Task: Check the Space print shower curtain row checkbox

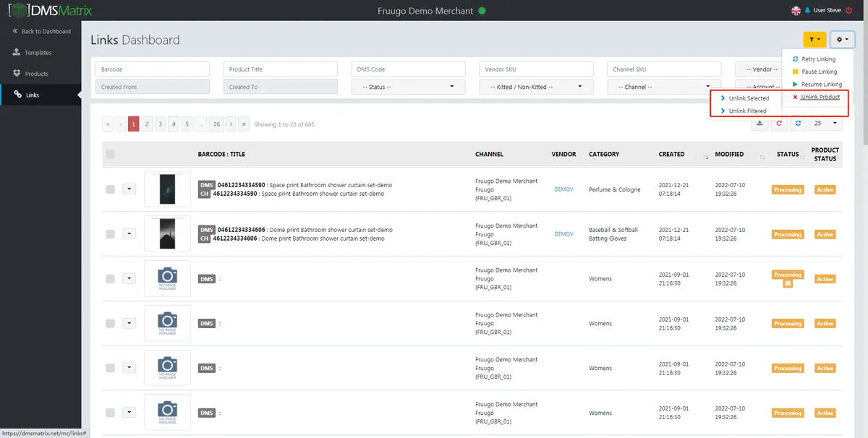Action: pyautogui.click(x=110, y=189)
